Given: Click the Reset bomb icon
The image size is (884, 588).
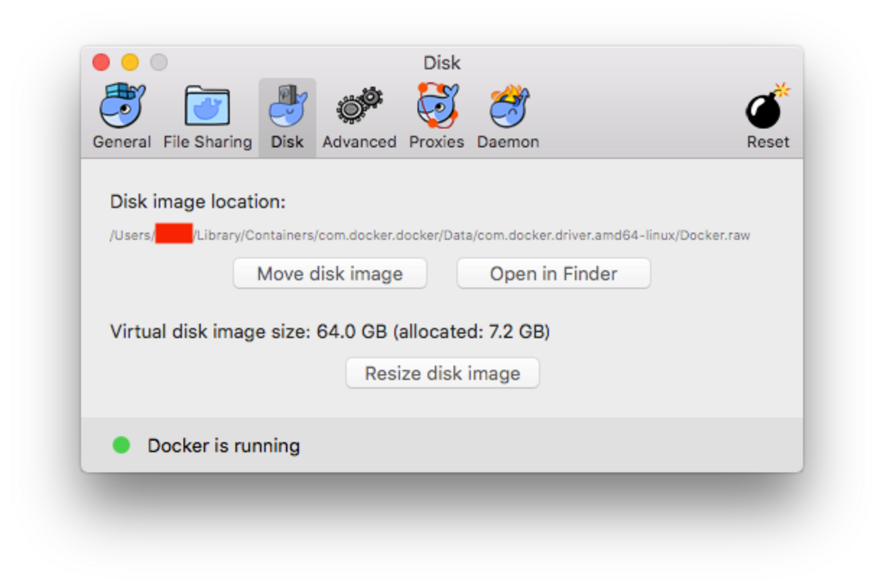Looking at the screenshot, I should pyautogui.click(x=768, y=107).
